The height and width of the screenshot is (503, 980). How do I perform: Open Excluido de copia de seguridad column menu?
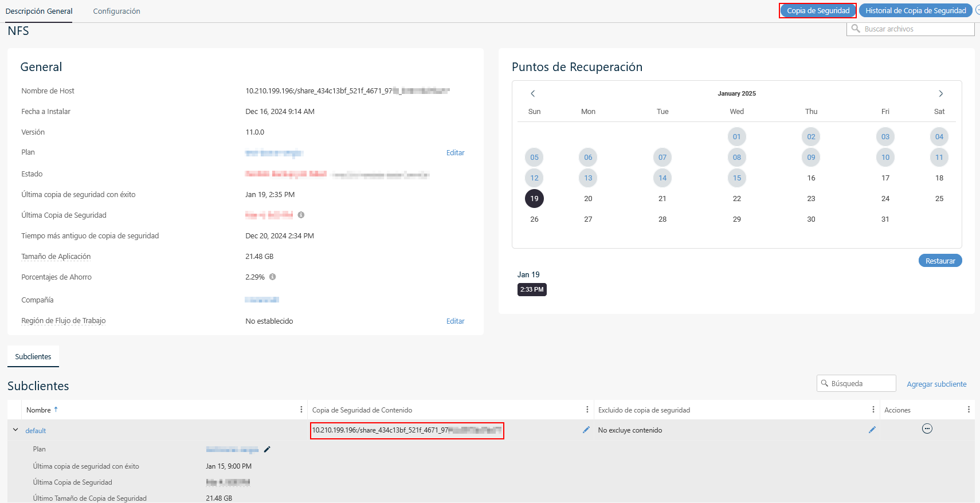tap(873, 410)
